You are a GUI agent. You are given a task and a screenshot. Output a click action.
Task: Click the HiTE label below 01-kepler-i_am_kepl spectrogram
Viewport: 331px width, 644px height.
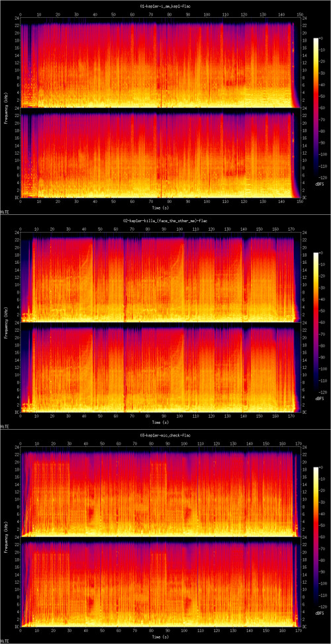[5, 212]
